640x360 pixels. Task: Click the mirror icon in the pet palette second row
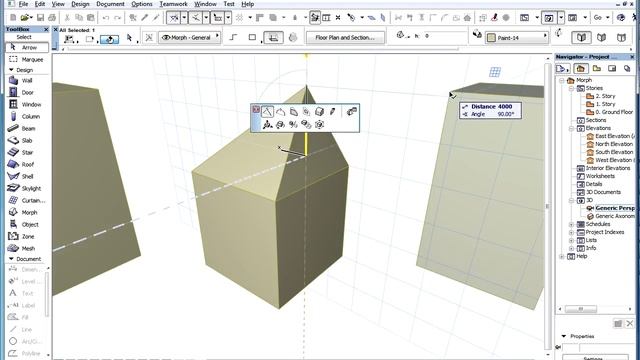pyautogui.click(x=293, y=124)
